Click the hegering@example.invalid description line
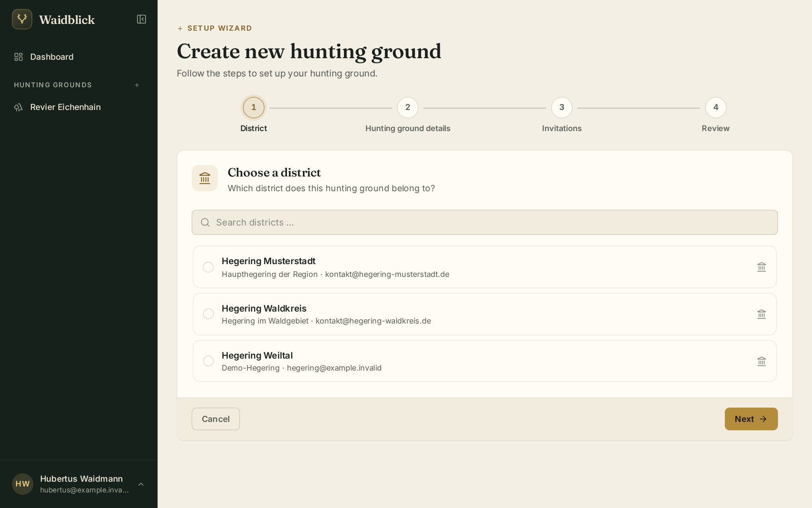 pos(302,368)
